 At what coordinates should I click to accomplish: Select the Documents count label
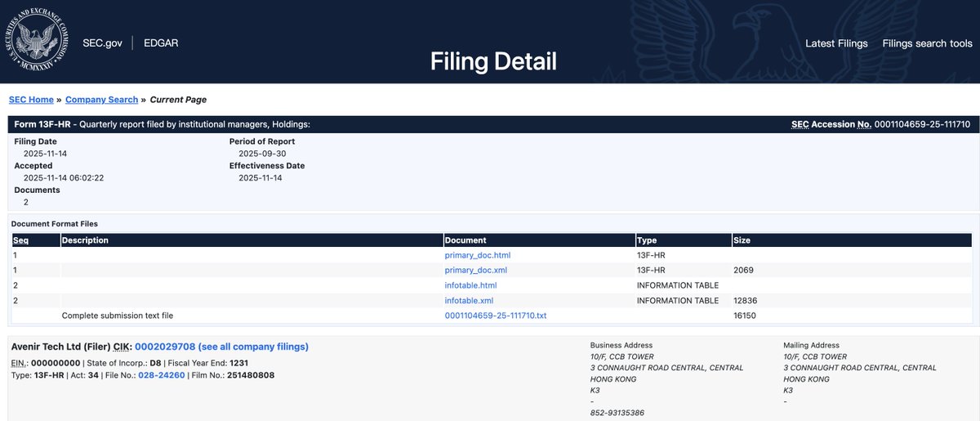tap(37, 190)
